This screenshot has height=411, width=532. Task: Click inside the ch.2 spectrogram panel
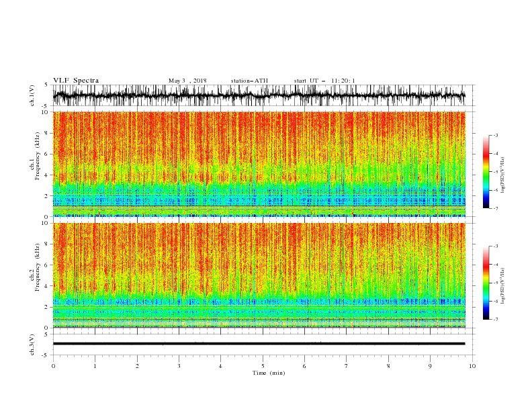259,275
